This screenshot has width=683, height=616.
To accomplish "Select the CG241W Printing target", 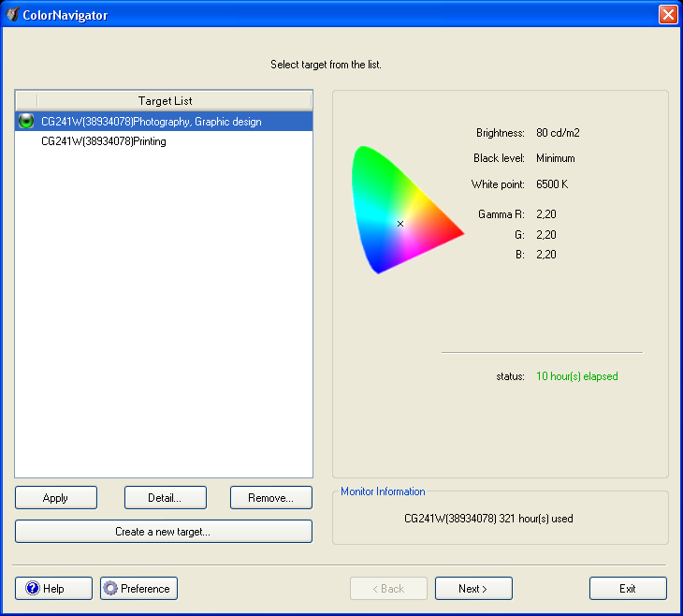I will click(x=104, y=141).
